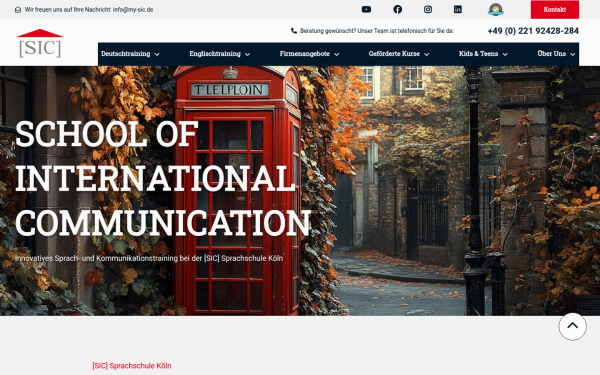Open the YouTube social icon

point(366,10)
